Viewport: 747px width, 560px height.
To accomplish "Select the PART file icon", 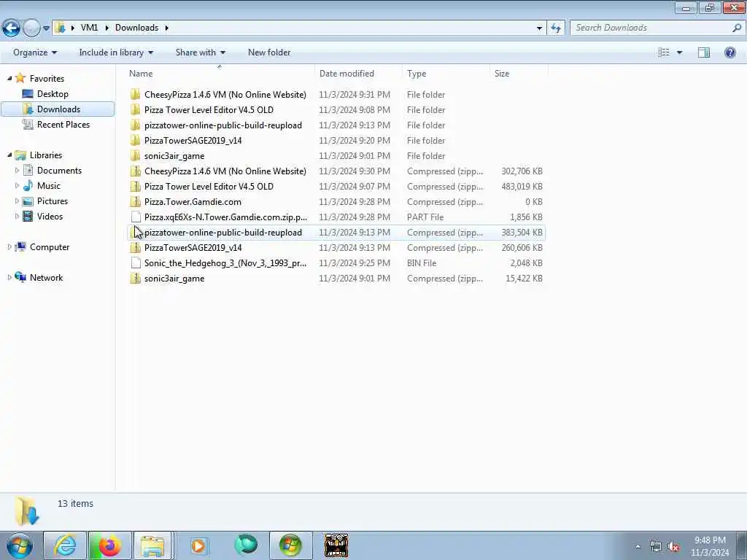I will point(136,217).
